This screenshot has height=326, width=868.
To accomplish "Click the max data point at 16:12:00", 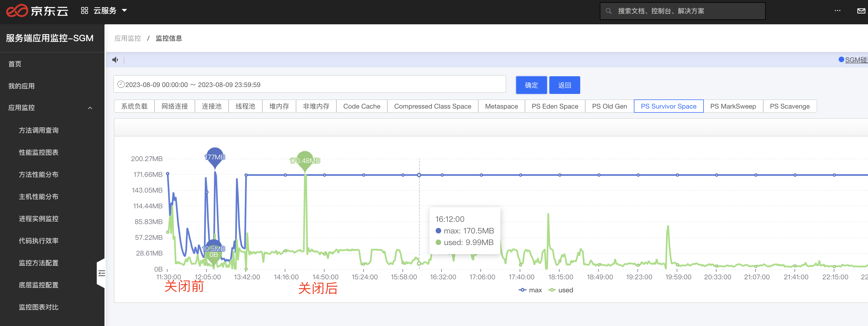I will [x=419, y=175].
